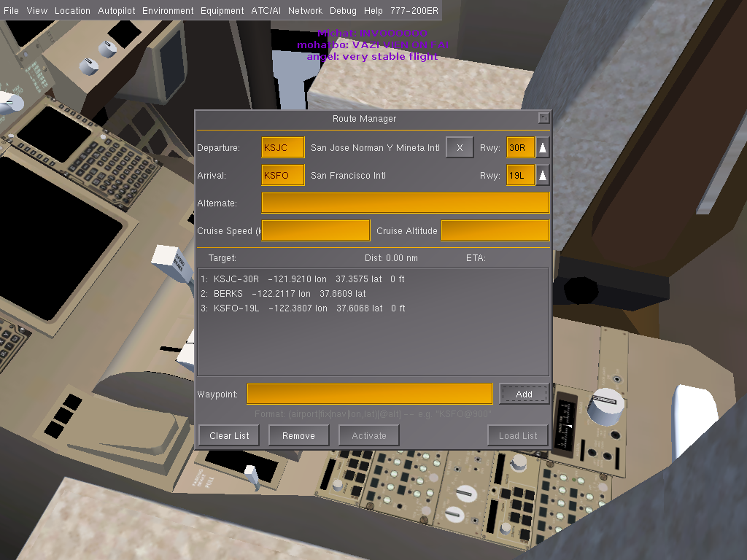Open the departure runway 30R selector arrow
Screen dimensions: 747x560
543,147
